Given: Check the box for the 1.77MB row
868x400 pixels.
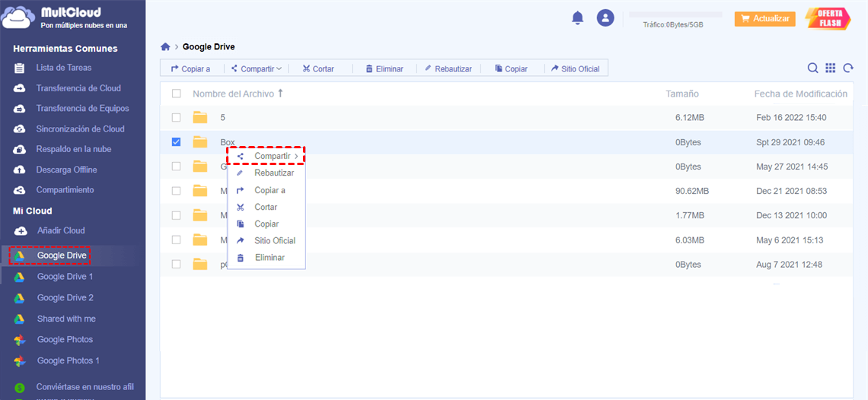Looking at the screenshot, I should [176, 215].
